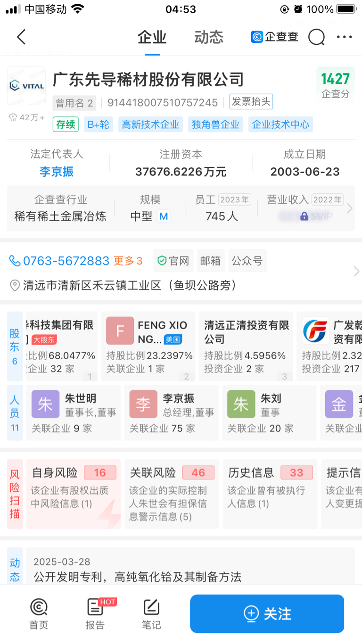The width and height of the screenshot is (362, 644).
Task: Tap the 官网 verified shield icon
Action: tap(162, 261)
